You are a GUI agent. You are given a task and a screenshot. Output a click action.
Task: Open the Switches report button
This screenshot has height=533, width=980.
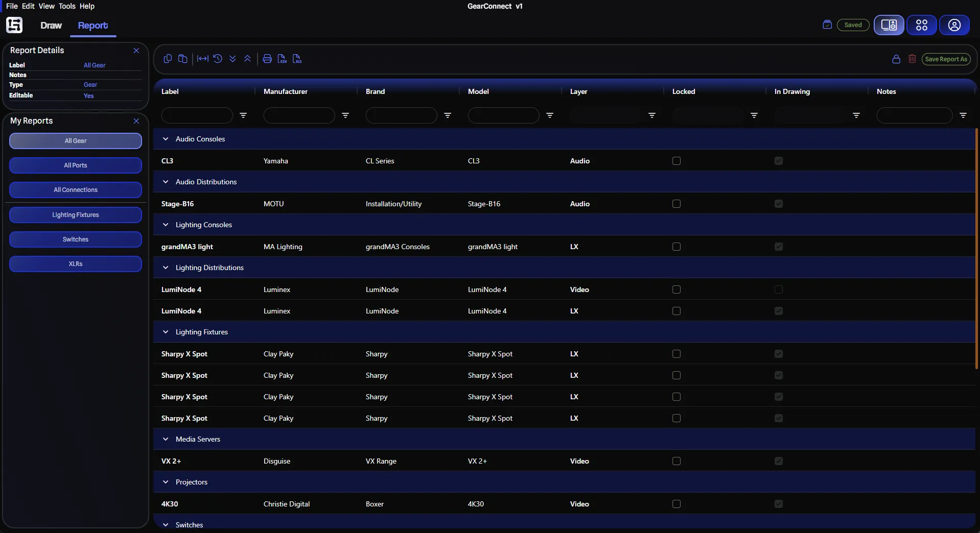(x=76, y=239)
